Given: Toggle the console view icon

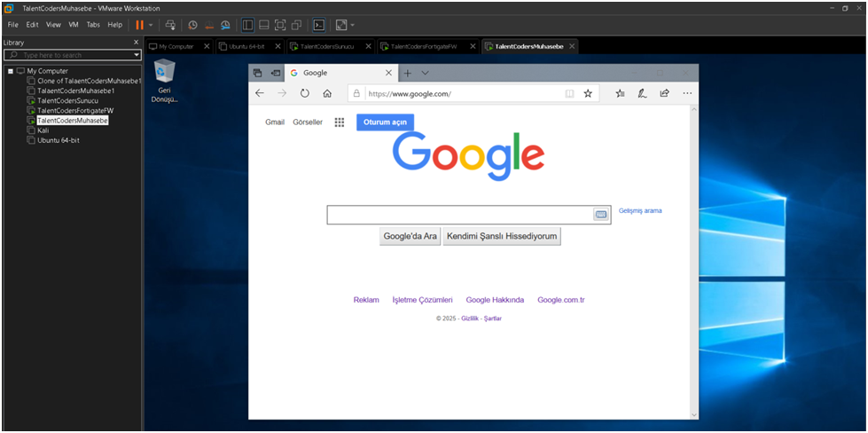Looking at the screenshot, I should (x=319, y=25).
